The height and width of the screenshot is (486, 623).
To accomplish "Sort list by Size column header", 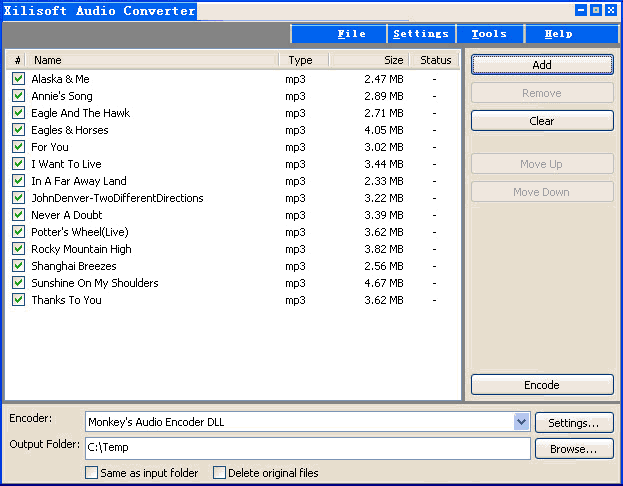I will tap(370, 60).
